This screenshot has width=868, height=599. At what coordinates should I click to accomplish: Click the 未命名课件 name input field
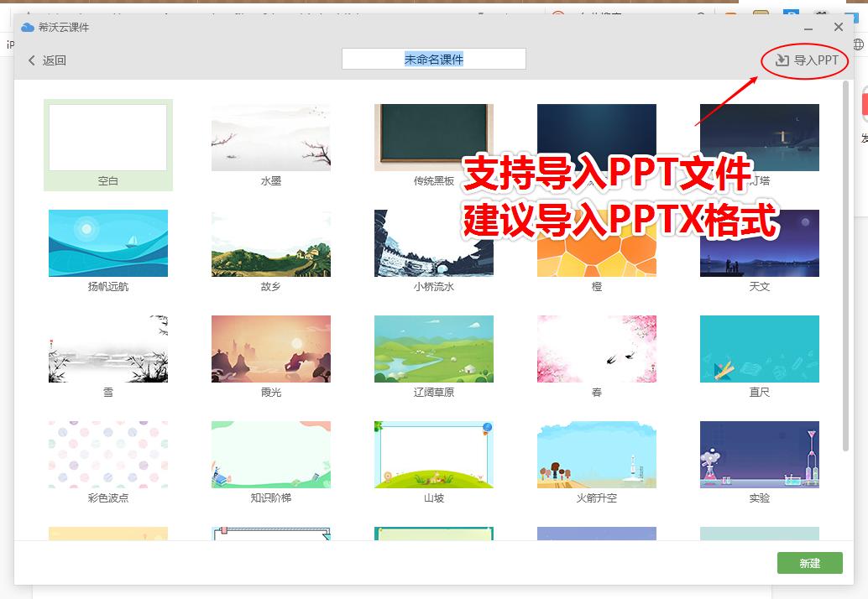click(x=433, y=59)
